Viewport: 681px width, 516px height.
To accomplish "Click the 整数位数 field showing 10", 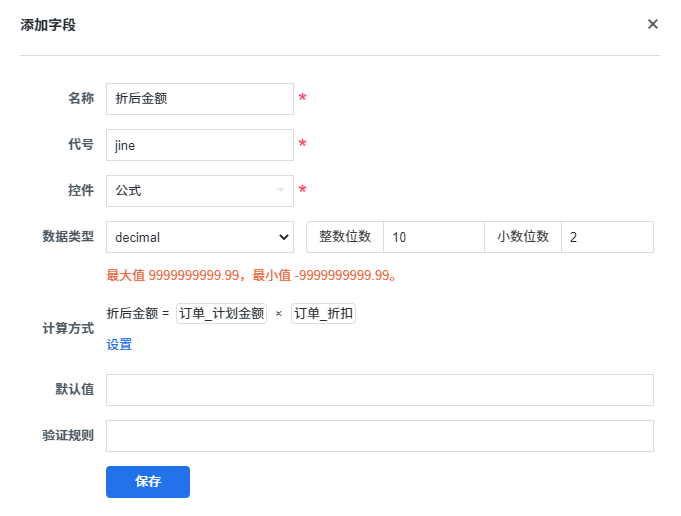I will coord(433,237).
